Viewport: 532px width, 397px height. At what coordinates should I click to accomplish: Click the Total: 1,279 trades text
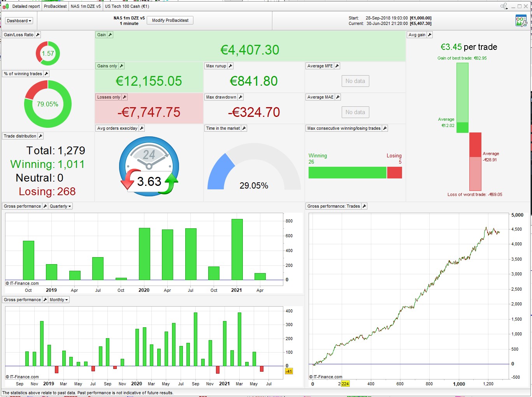56,151
